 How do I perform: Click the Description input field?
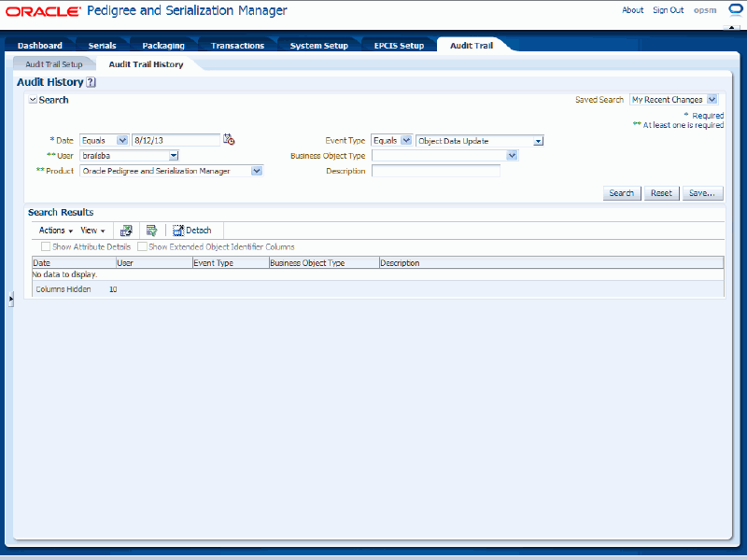(436, 171)
